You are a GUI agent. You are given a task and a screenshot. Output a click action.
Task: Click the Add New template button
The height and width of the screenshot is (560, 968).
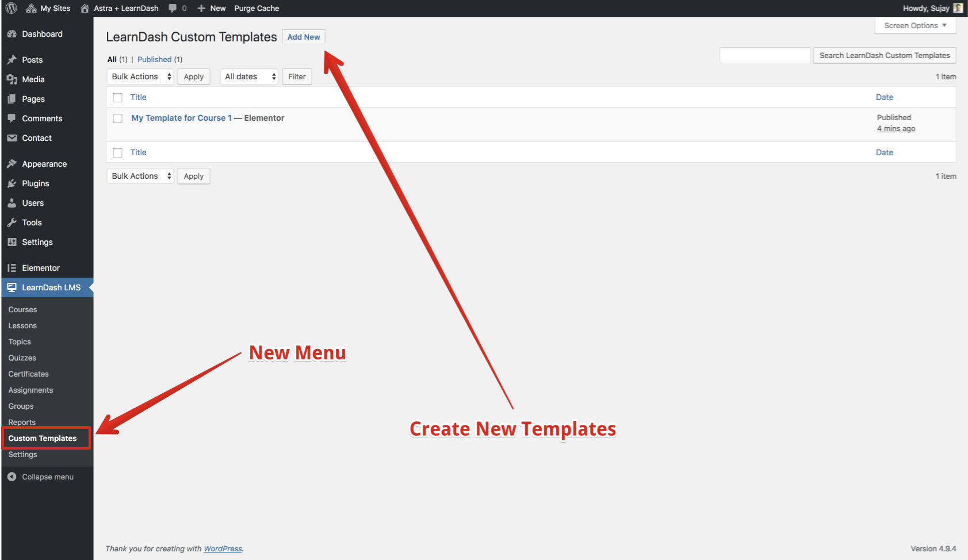pyautogui.click(x=304, y=37)
